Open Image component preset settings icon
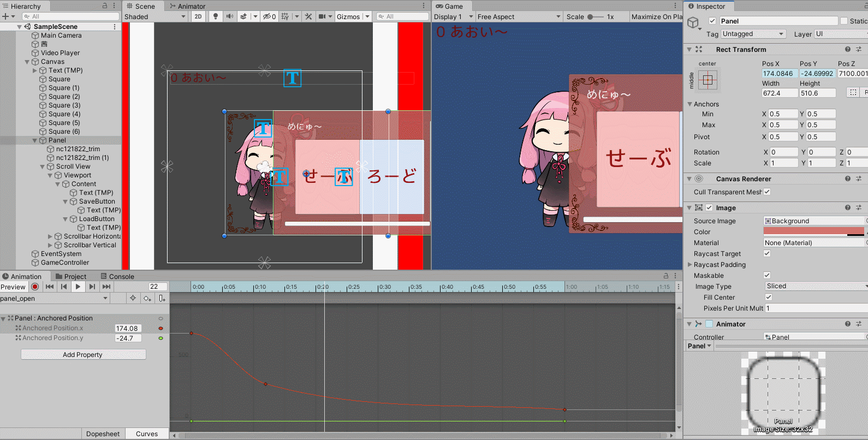The image size is (868, 440). click(859, 207)
